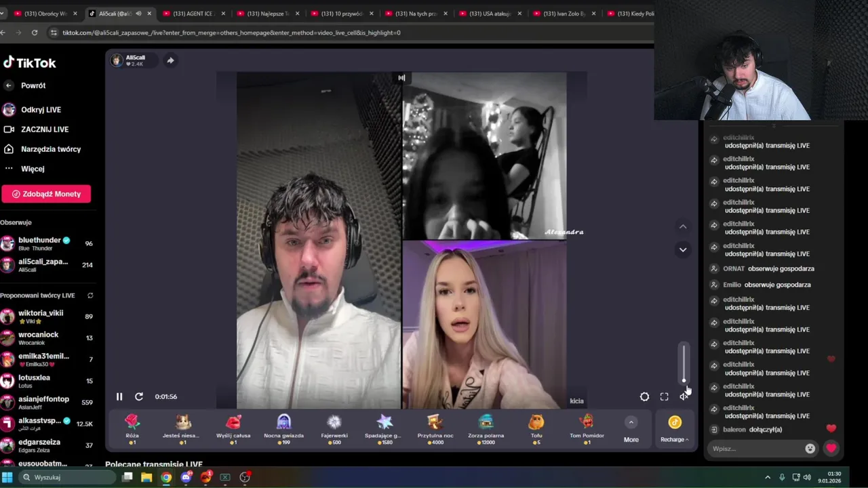Open Discord from the taskbar
Image resolution: width=868 pixels, height=488 pixels.
(x=186, y=477)
